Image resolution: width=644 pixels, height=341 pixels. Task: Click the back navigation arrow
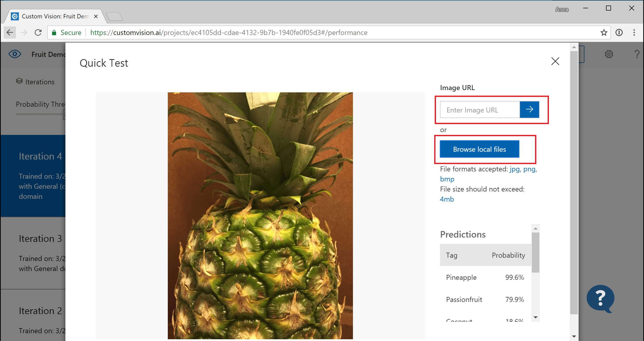click(10, 32)
